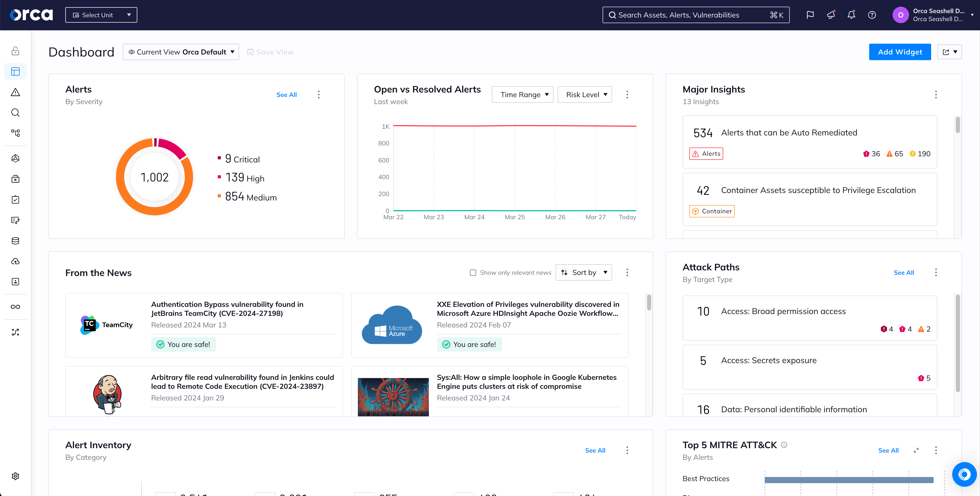Select the Cloud upload sidebar icon
This screenshot has width=980, height=496.
coord(15,261)
